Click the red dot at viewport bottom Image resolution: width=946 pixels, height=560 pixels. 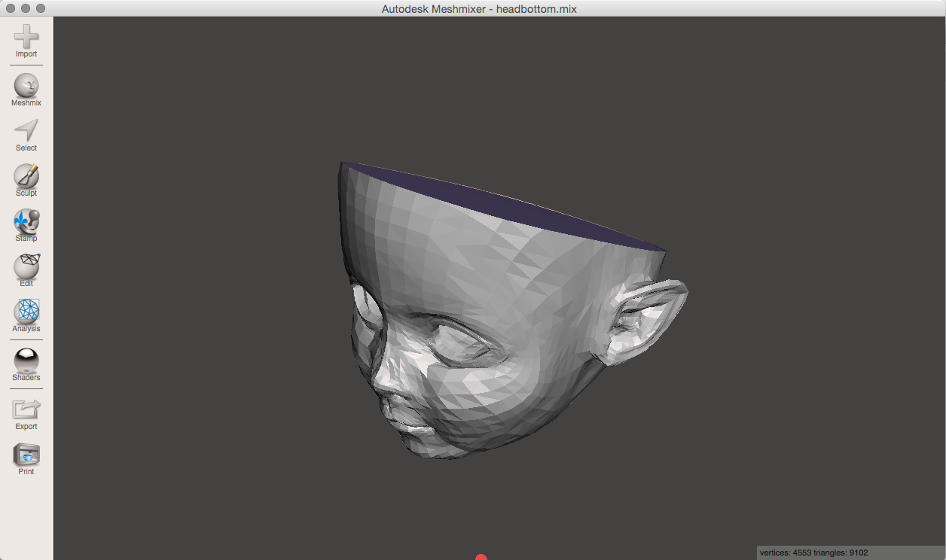[x=481, y=557]
